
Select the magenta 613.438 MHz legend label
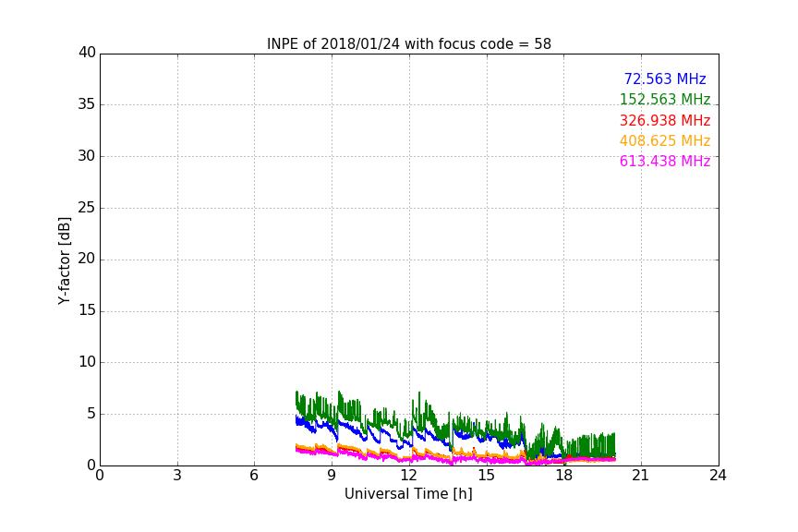pyautogui.click(x=665, y=162)
